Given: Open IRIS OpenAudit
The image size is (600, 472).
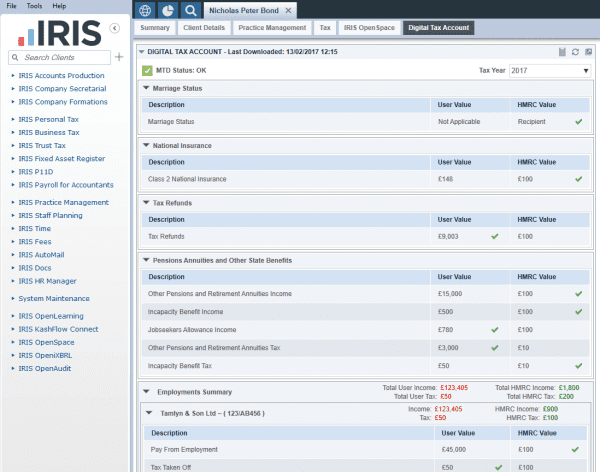Looking at the screenshot, I should (x=45, y=369).
